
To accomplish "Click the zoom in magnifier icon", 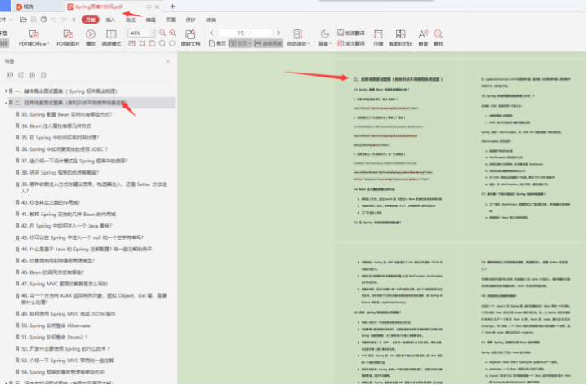I will tap(172, 33).
